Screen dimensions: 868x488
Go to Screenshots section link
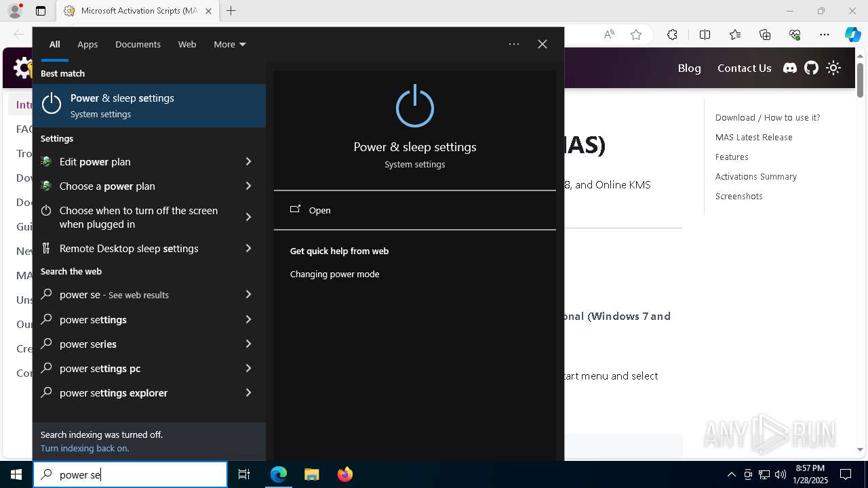click(x=738, y=196)
